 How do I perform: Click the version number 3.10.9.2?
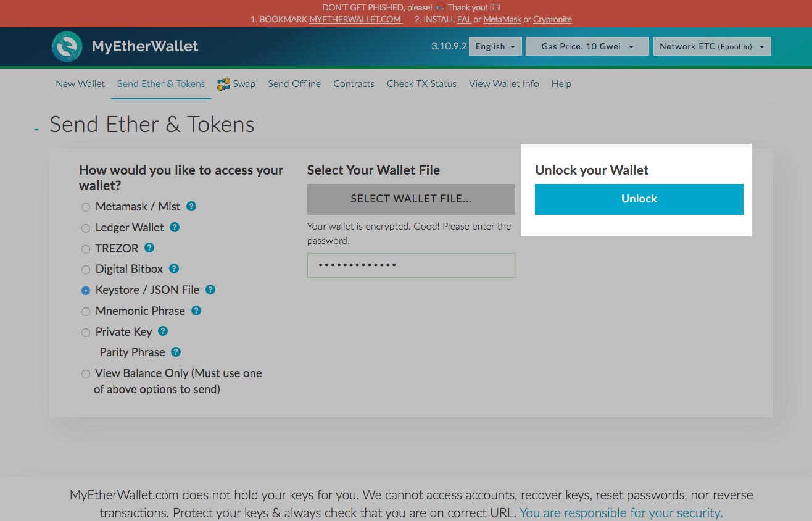point(449,46)
